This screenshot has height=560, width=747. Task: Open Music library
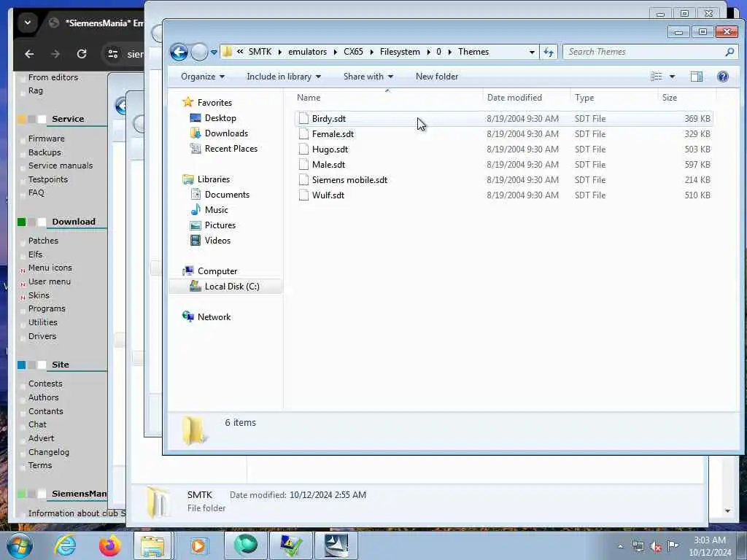click(216, 209)
